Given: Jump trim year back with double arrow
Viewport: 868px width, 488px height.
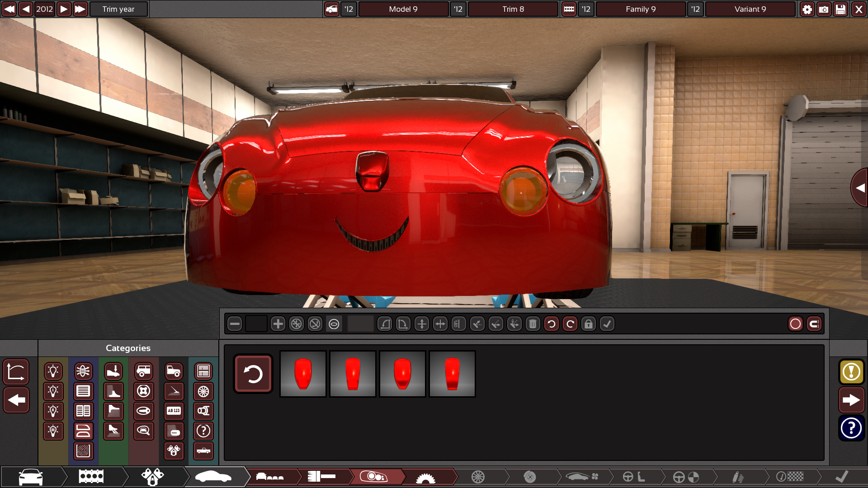Looking at the screenshot, I should click(x=9, y=9).
